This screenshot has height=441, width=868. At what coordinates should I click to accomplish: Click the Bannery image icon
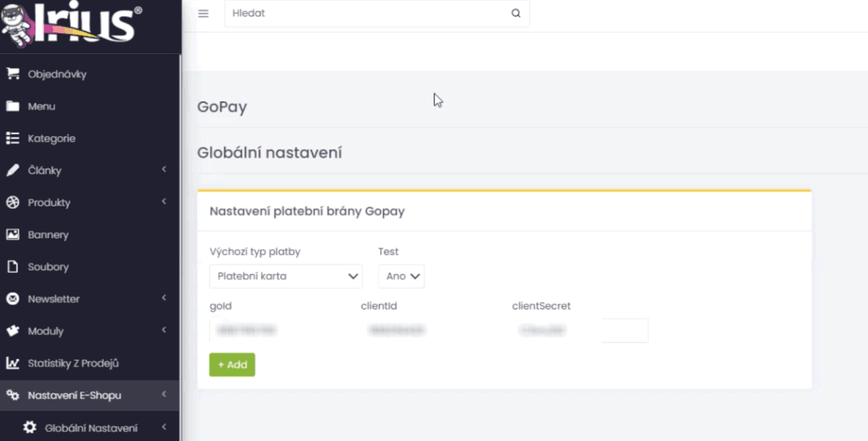pyautogui.click(x=12, y=235)
